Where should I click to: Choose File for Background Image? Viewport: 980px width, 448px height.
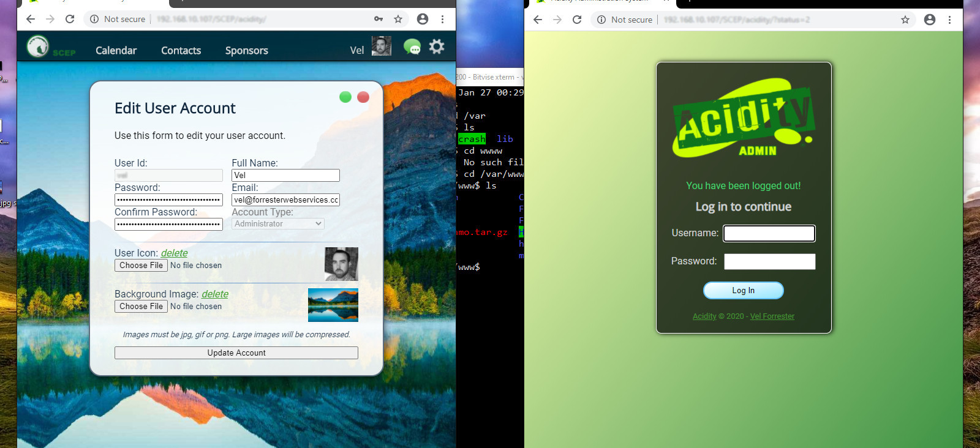(141, 307)
